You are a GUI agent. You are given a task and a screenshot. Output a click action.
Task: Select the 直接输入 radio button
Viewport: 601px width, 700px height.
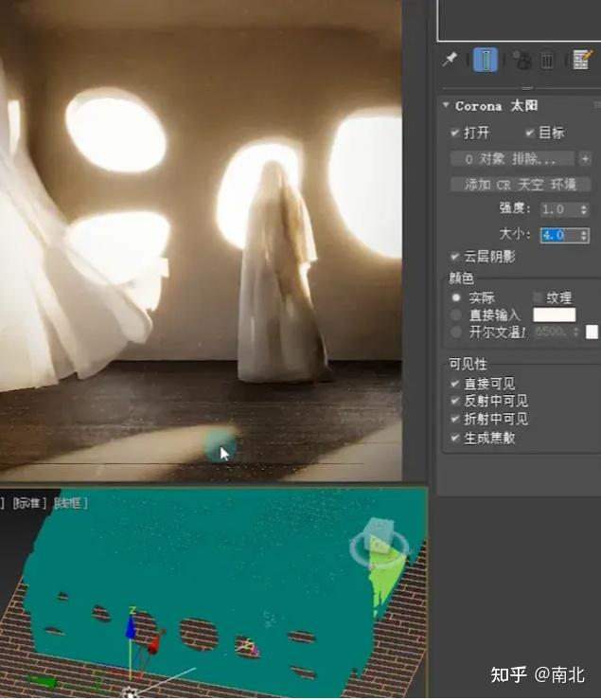tap(455, 315)
